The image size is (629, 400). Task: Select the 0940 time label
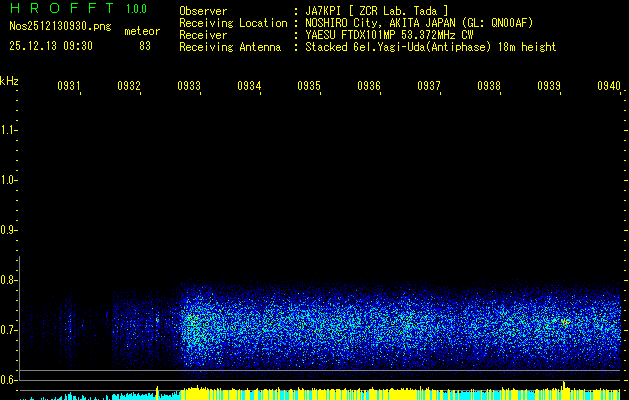[x=608, y=87]
